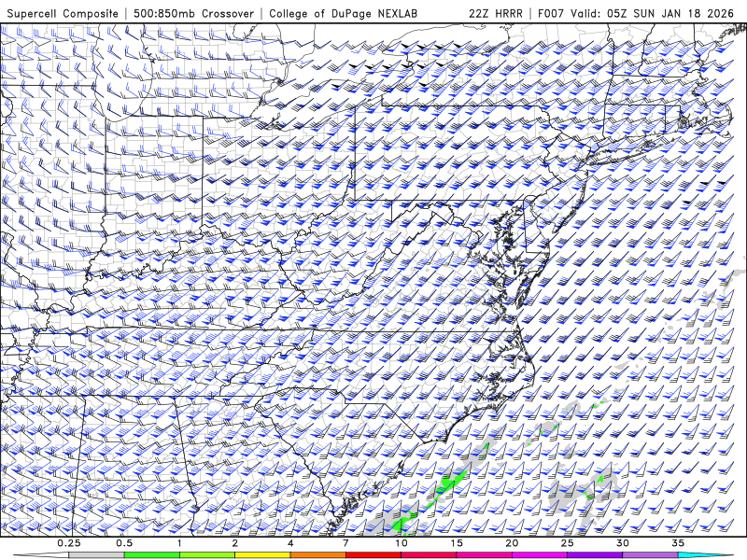Select the yellow color bar segment between 2 and 4
747x560 pixels.
tap(262, 555)
